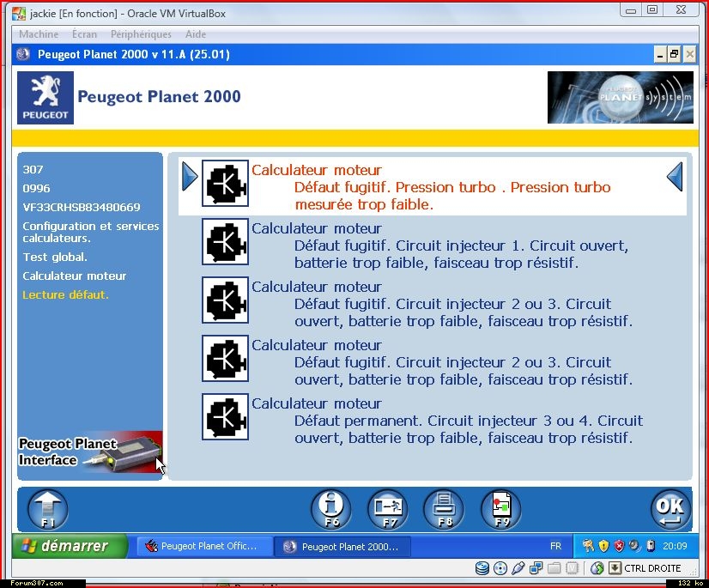Click the F1 up-arrow back button

click(x=47, y=509)
